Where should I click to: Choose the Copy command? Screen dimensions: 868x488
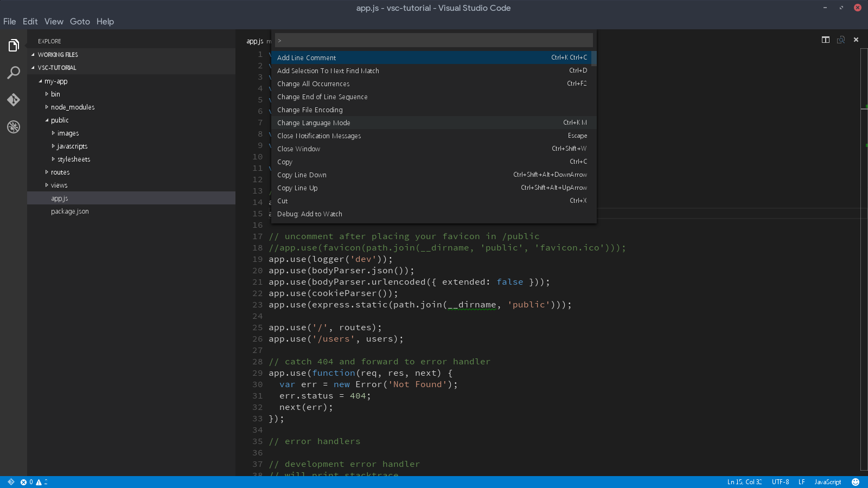(431, 162)
